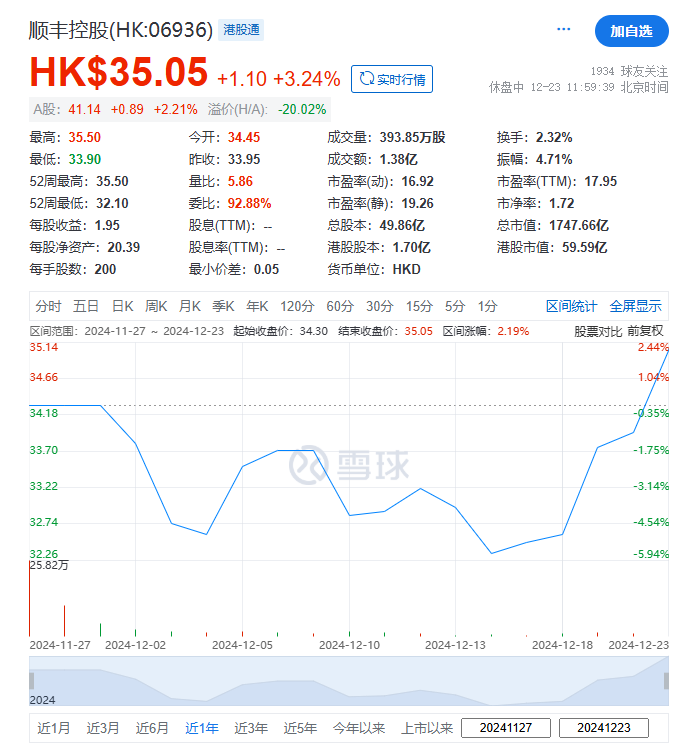Select the 60分 interval tab
Viewport: 696px width, 748px height.
pyautogui.click(x=340, y=306)
